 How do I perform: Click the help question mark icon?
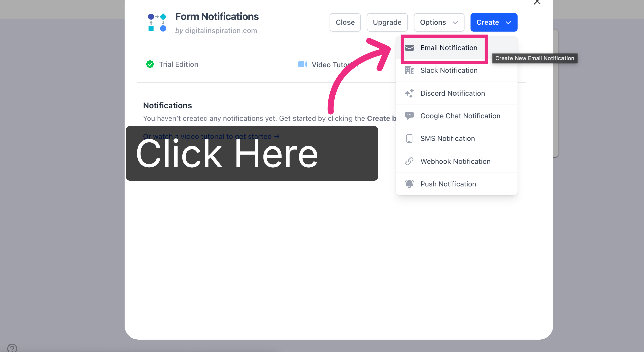pos(12,348)
